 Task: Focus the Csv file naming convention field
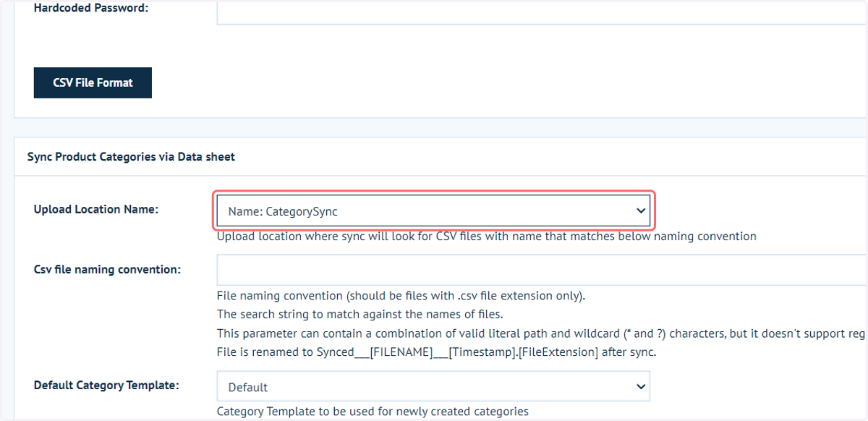coord(542,270)
